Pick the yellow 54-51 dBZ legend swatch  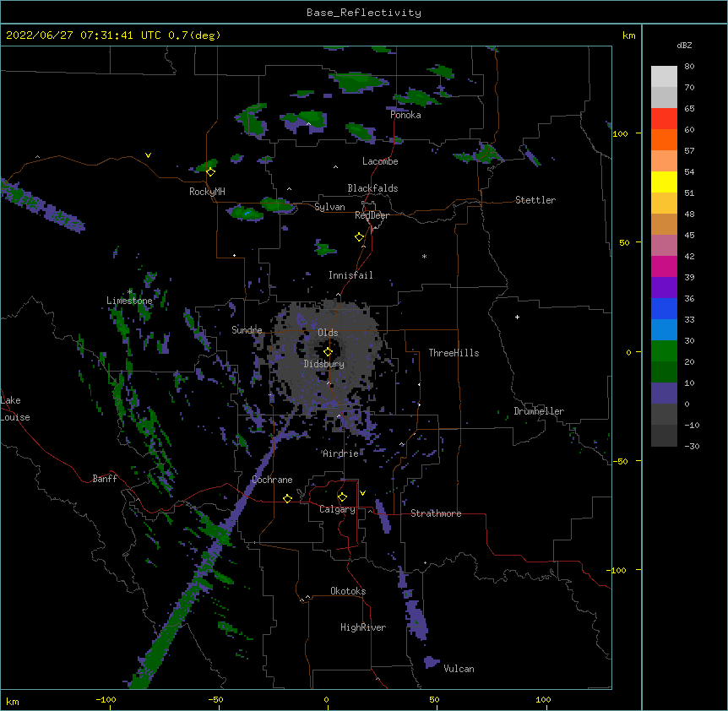(x=664, y=182)
